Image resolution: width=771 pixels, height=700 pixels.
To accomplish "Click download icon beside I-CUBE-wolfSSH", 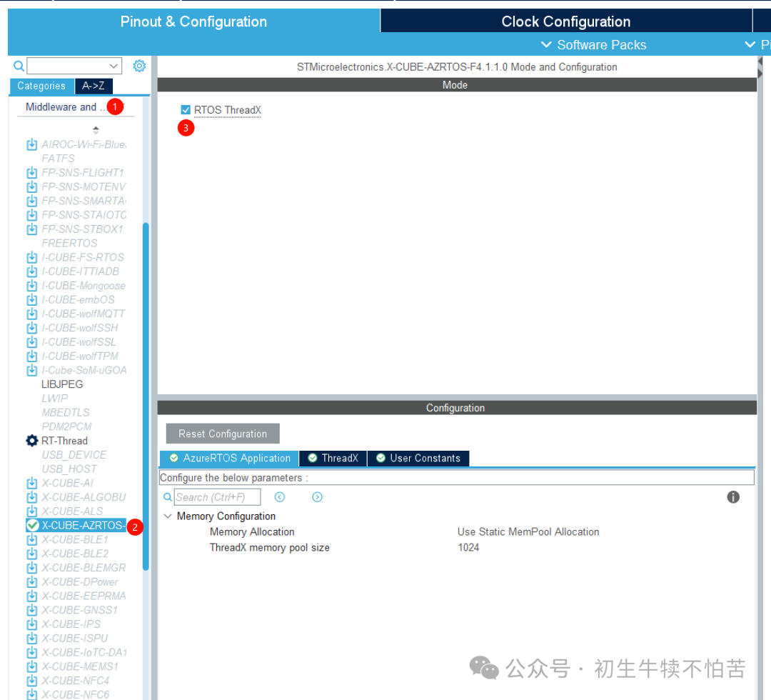I will (32, 328).
